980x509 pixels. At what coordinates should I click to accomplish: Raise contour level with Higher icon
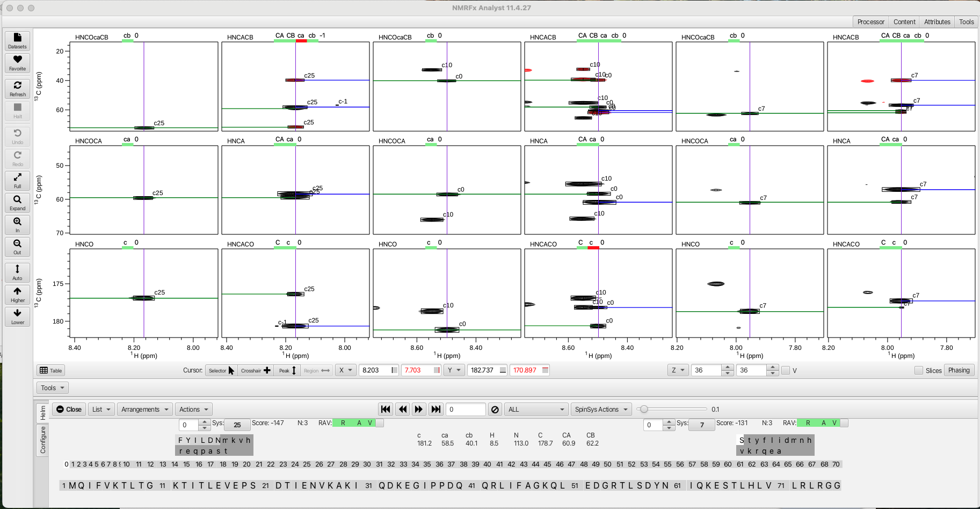click(x=17, y=295)
